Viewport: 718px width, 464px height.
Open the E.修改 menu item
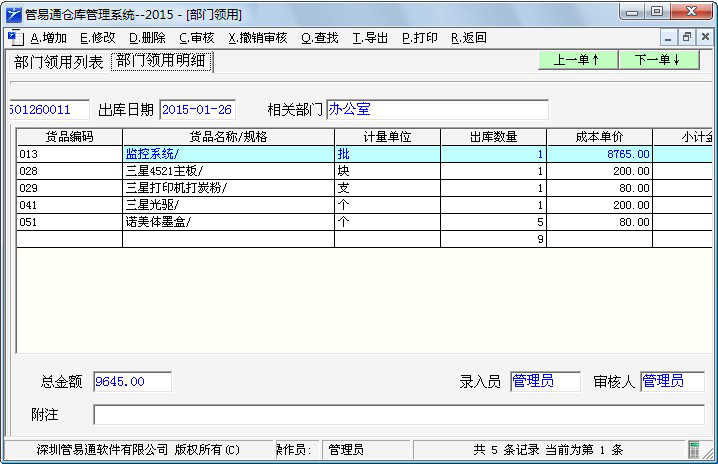pos(97,38)
